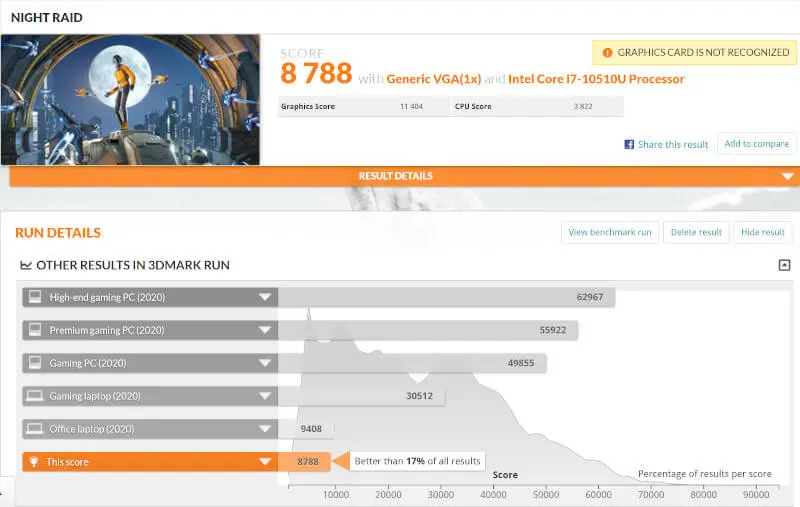The image size is (800, 507).
Task: Open the This score dropdown arrow
Action: tap(265, 462)
